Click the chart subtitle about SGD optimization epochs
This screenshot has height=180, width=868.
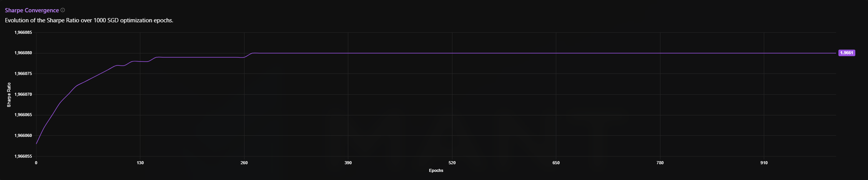point(89,20)
